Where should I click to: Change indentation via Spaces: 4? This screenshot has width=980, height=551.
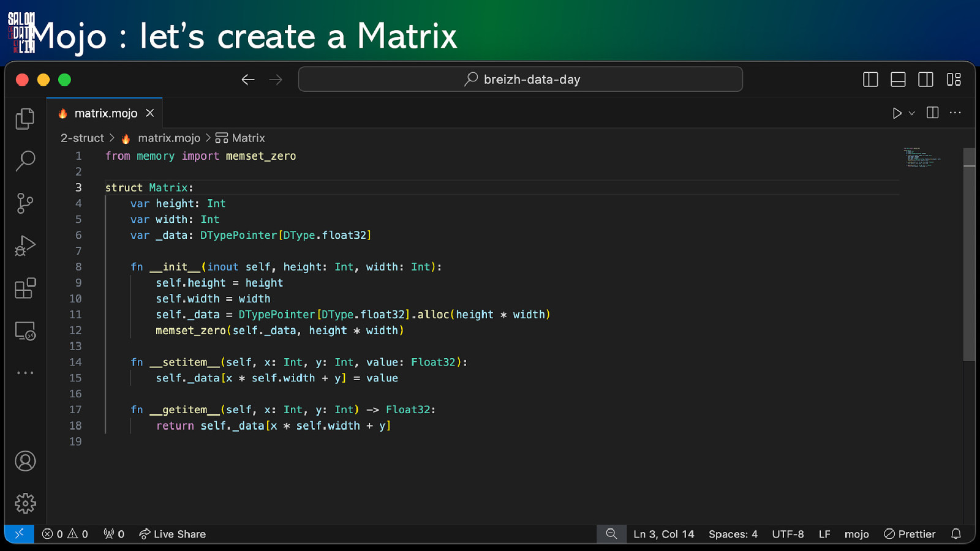[x=733, y=534]
